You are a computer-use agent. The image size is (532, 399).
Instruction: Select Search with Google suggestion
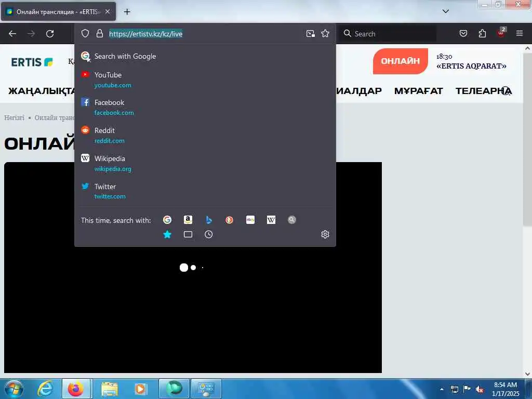pyautogui.click(x=205, y=56)
